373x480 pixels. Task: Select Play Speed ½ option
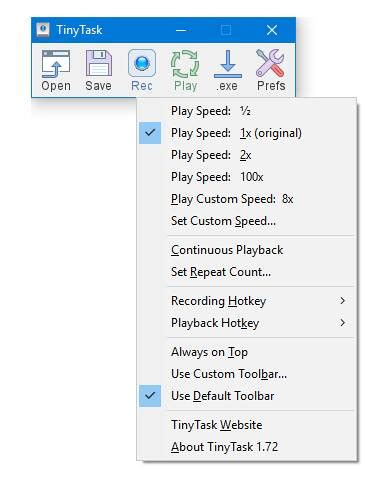point(247,111)
